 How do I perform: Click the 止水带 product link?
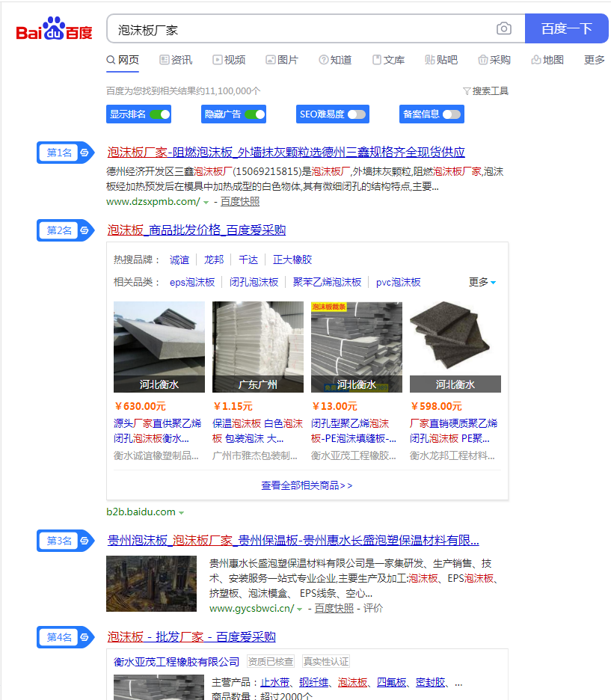pos(275,683)
